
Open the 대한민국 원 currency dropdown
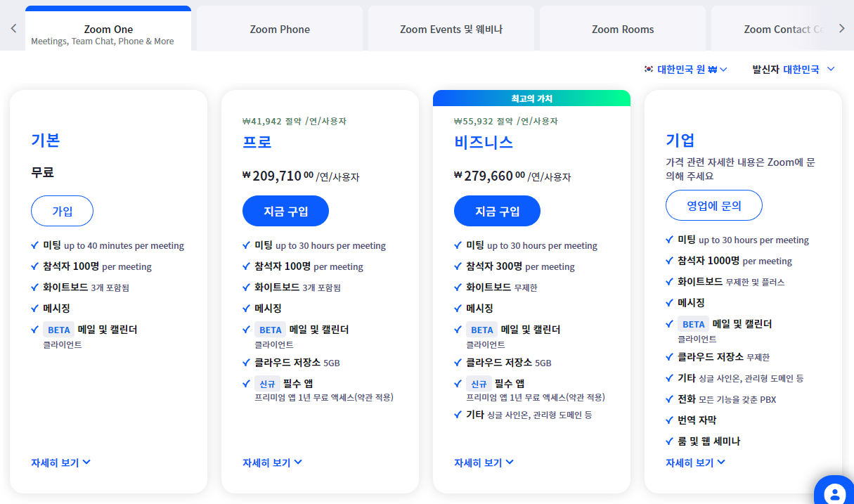coord(686,69)
